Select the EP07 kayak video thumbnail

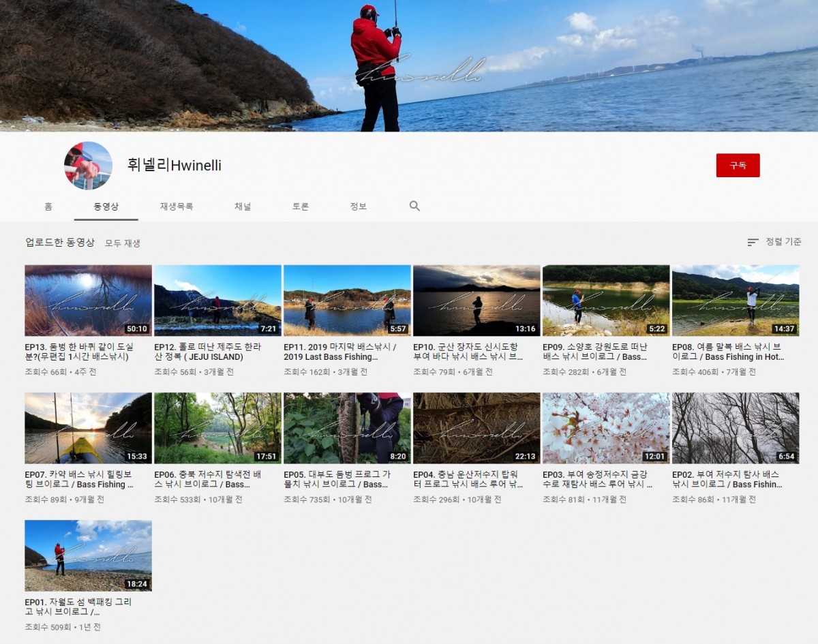tap(88, 428)
